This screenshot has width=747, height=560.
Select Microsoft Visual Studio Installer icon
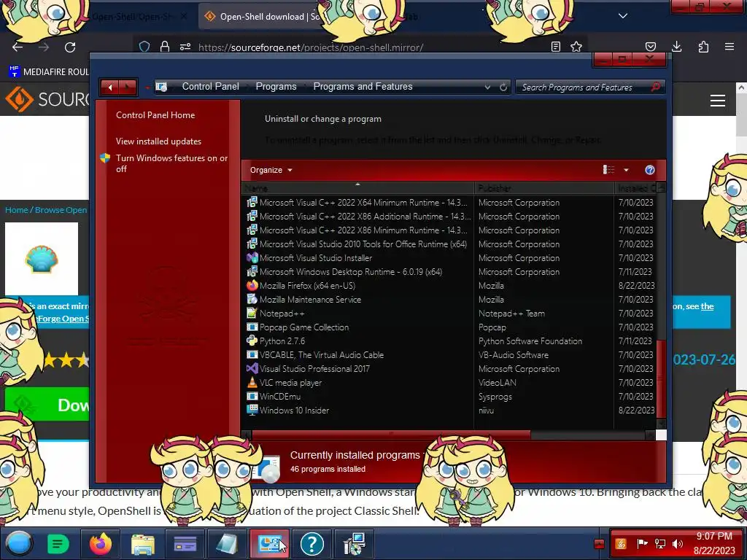coord(252,257)
